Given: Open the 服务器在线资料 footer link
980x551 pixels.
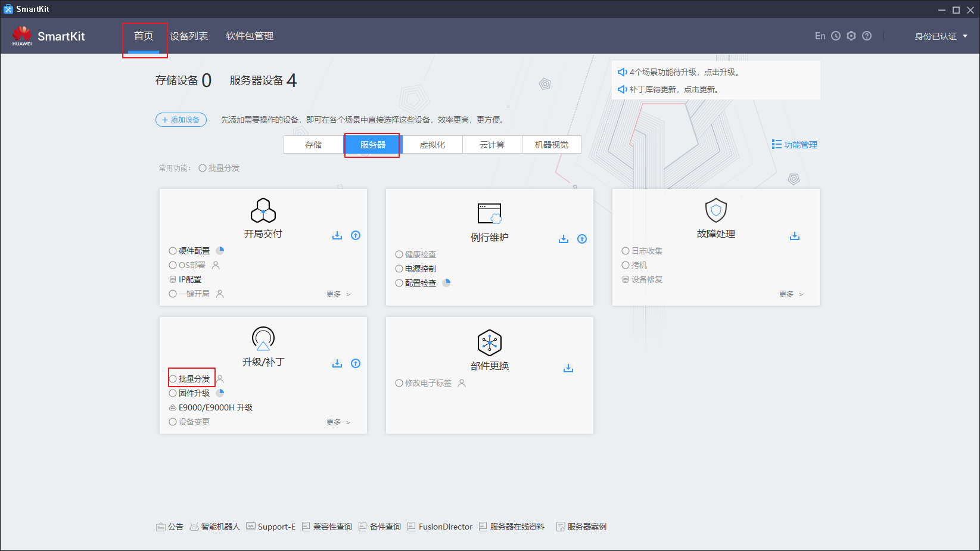Looking at the screenshot, I should click(x=512, y=527).
